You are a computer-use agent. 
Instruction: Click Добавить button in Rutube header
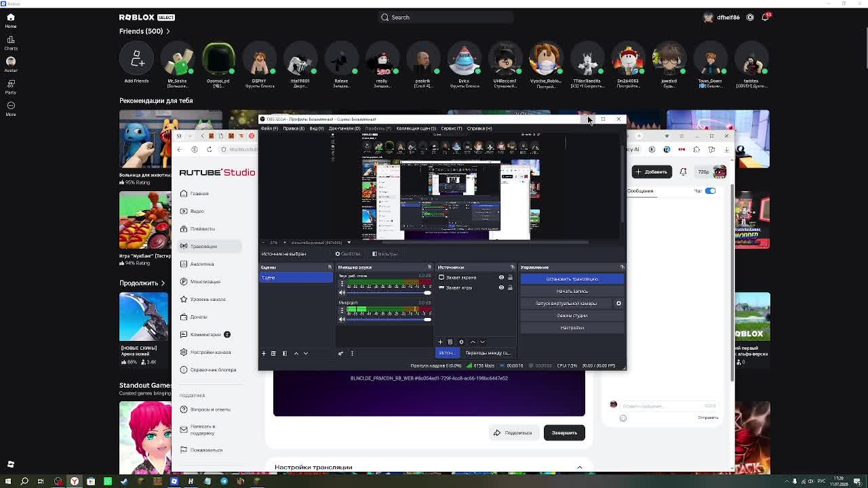coord(651,171)
